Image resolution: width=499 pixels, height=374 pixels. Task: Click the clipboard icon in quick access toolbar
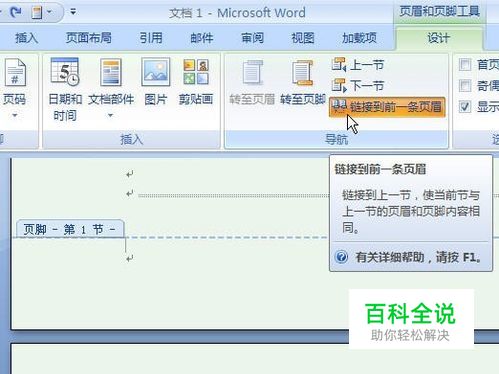coord(36,13)
